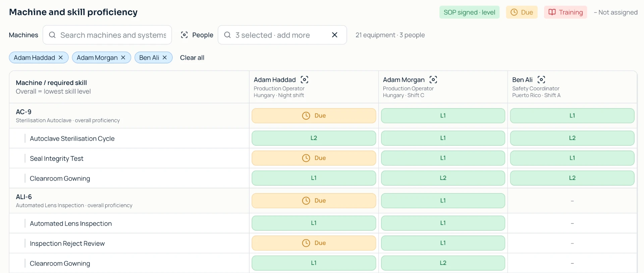Click the Ben Ali filter chip label
This screenshot has height=273, width=644.
(x=149, y=58)
